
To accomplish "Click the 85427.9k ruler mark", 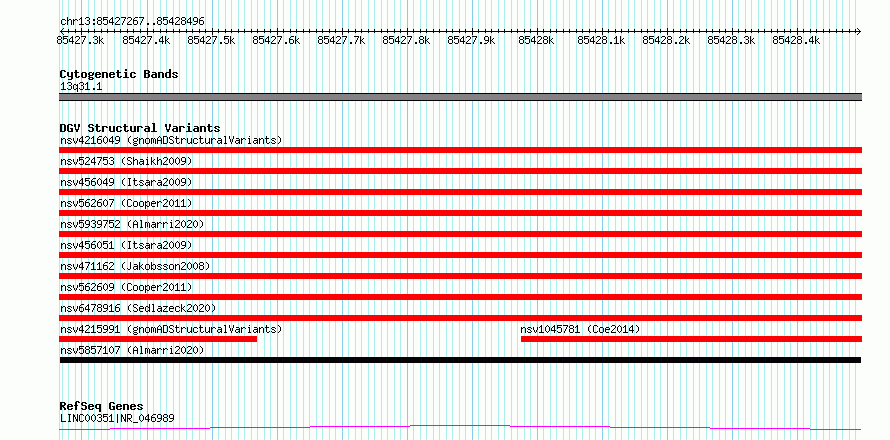I will [x=471, y=40].
